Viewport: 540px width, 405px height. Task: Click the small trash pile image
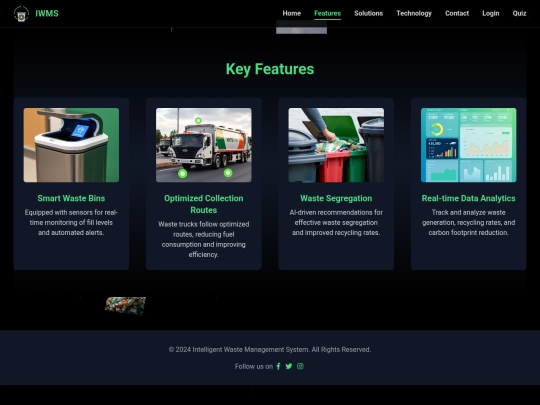(x=125, y=305)
